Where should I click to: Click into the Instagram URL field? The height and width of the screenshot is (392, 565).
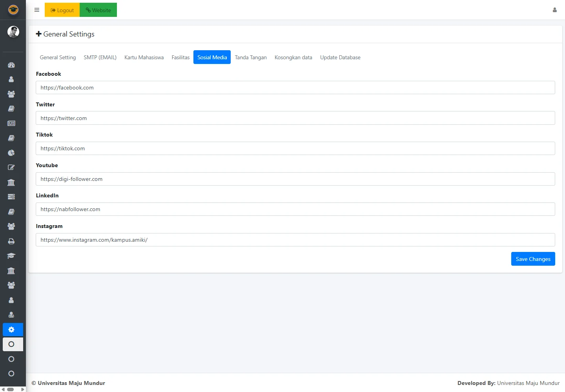click(x=295, y=240)
